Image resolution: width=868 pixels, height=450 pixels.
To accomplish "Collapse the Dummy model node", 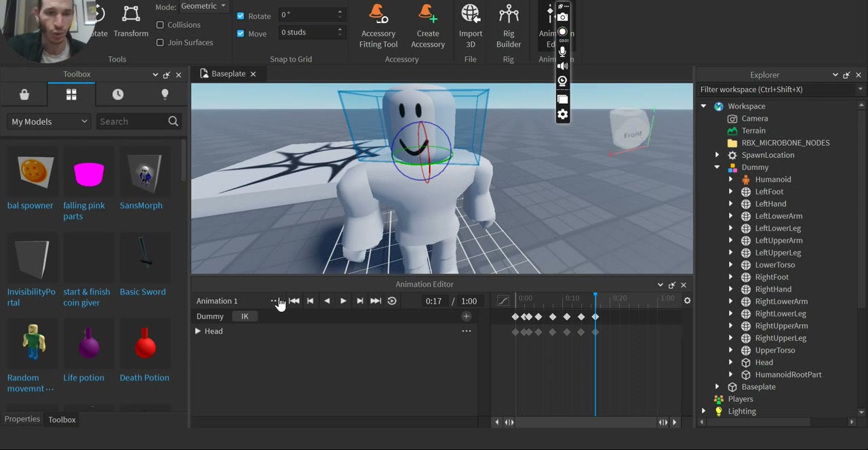I will pos(717,167).
